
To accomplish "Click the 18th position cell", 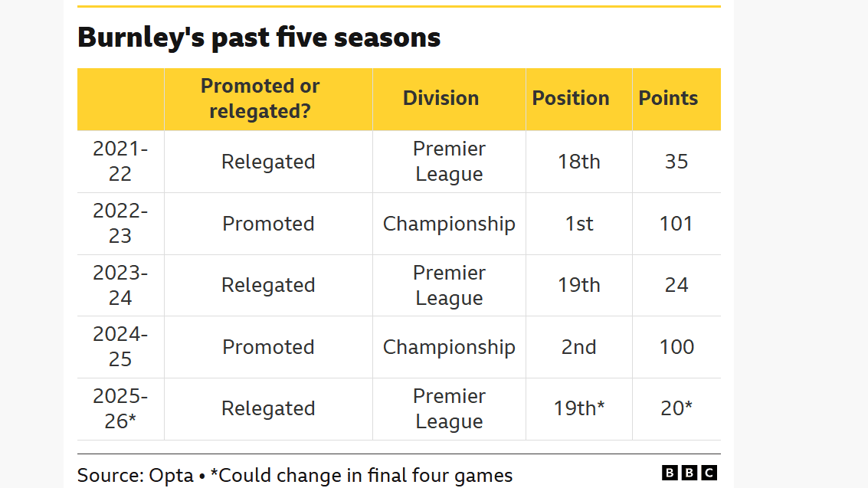I will [579, 162].
